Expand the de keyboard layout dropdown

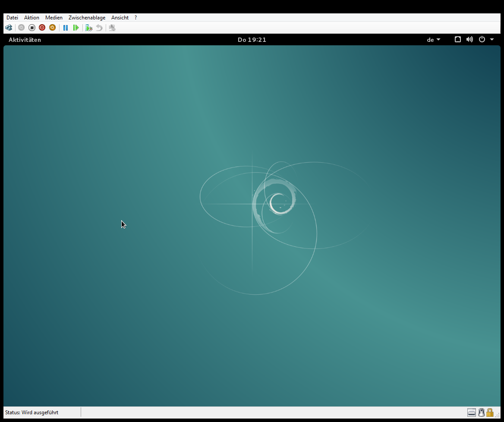[x=433, y=40]
